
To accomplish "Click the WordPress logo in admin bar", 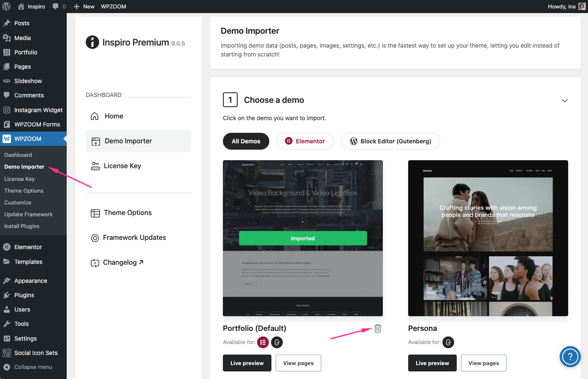I will [6, 6].
